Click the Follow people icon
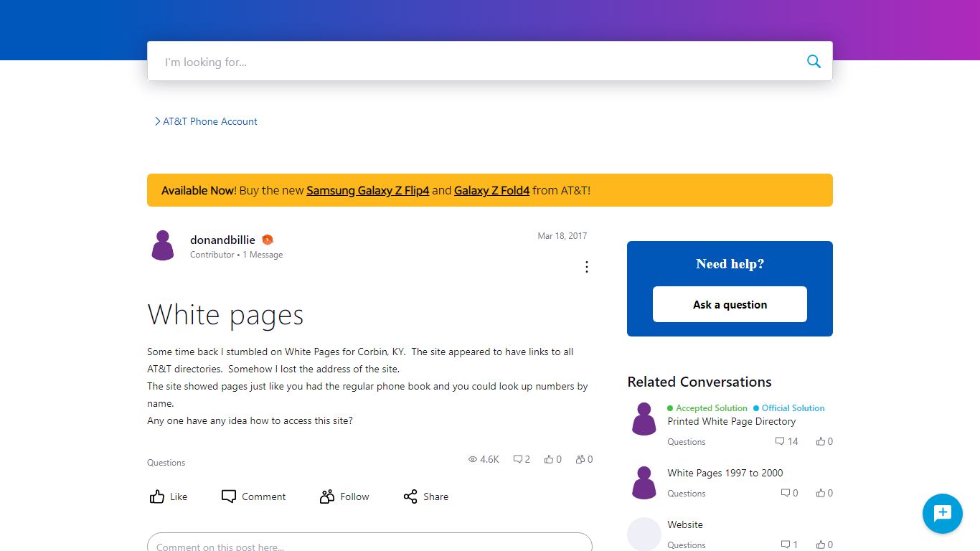The width and height of the screenshot is (980, 551). pyautogui.click(x=327, y=496)
